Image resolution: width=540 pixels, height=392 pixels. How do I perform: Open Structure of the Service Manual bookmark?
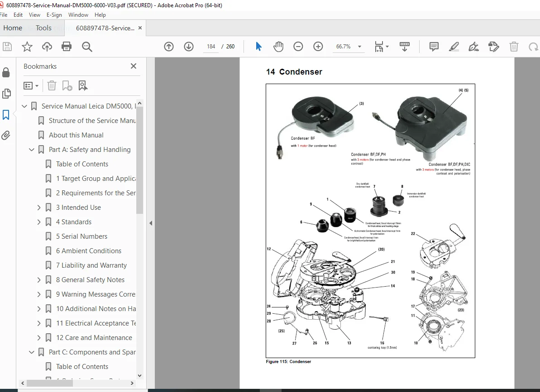[92, 121]
